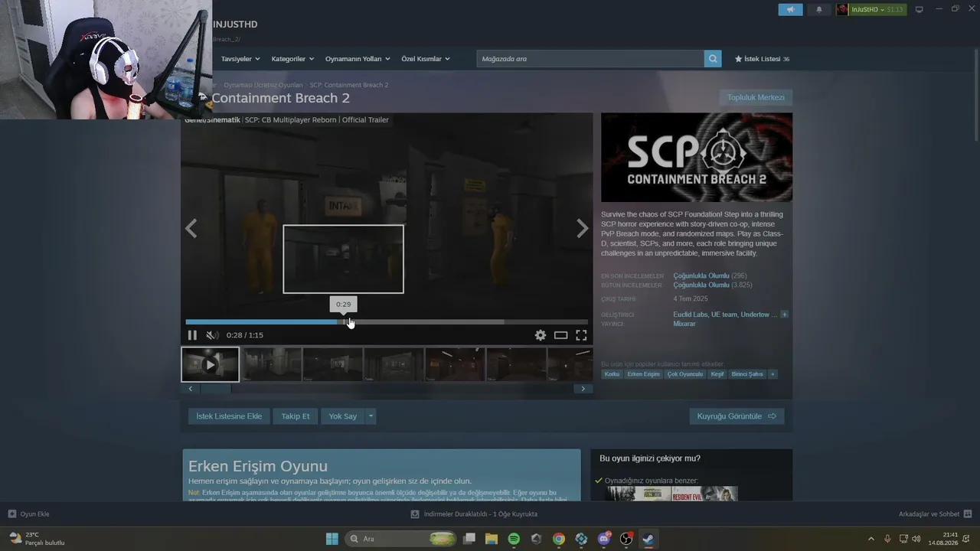Open the InJuStHD account menu
Viewport: 980px width, 551px height.
point(871,10)
